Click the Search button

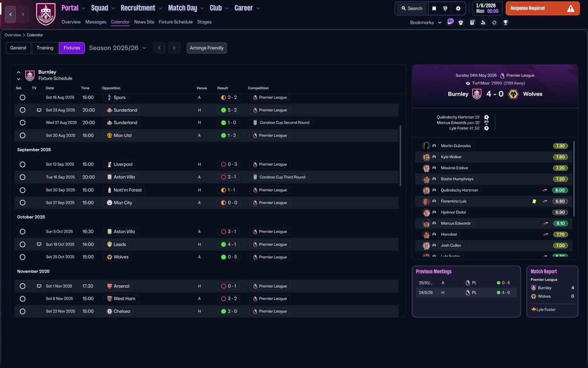pyautogui.click(x=412, y=8)
